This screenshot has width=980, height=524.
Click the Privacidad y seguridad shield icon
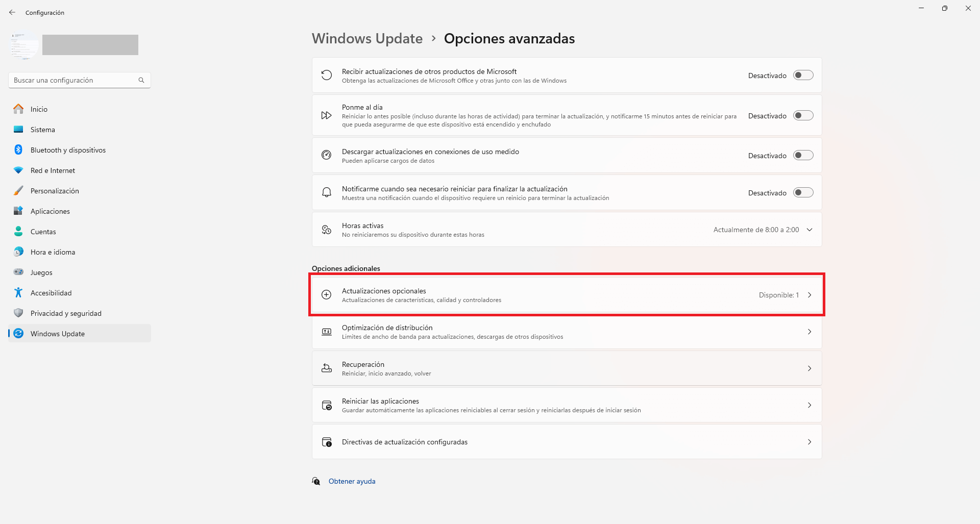pos(18,313)
